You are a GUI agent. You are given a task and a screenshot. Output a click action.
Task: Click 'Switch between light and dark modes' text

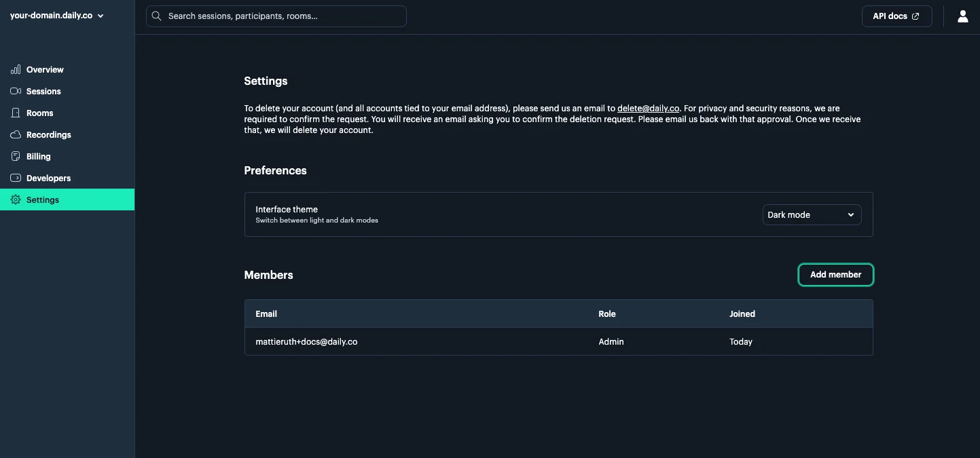tap(316, 221)
